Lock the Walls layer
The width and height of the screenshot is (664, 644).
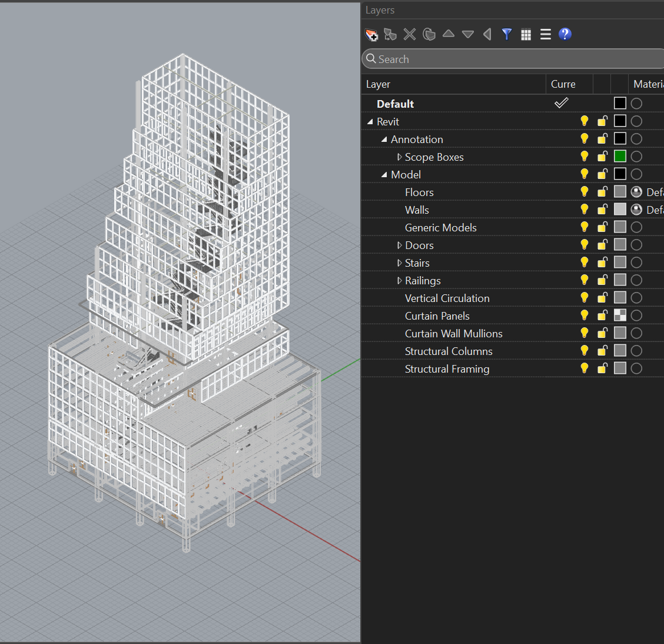pyautogui.click(x=602, y=209)
